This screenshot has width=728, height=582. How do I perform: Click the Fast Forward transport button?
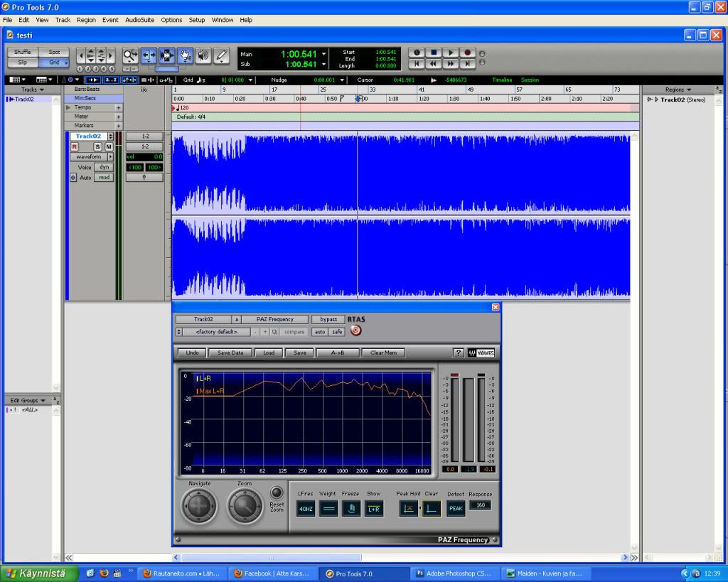[x=450, y=63]
